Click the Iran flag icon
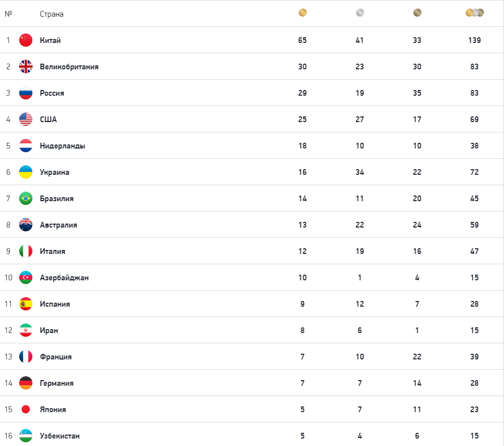This screenshot has width=504, height=446. [x=26, y=330]
